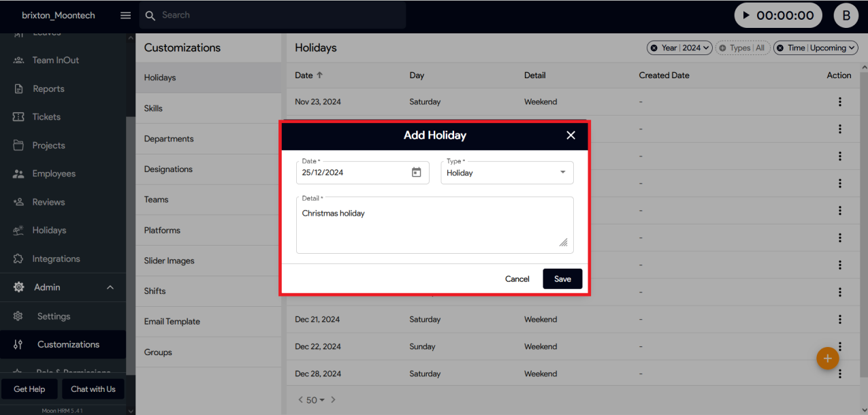
Task: Collapse the Admin sidebar section
Action: [x=110, y=288]
